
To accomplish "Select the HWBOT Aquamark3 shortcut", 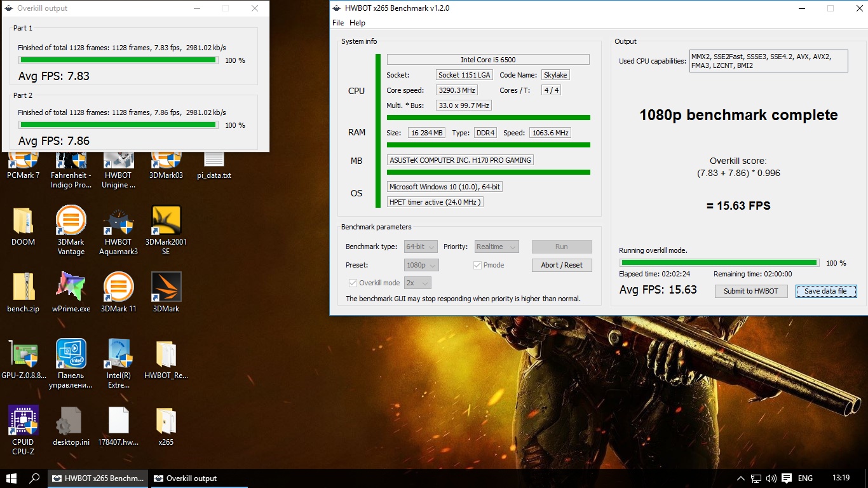I will (x=119, y=230).
